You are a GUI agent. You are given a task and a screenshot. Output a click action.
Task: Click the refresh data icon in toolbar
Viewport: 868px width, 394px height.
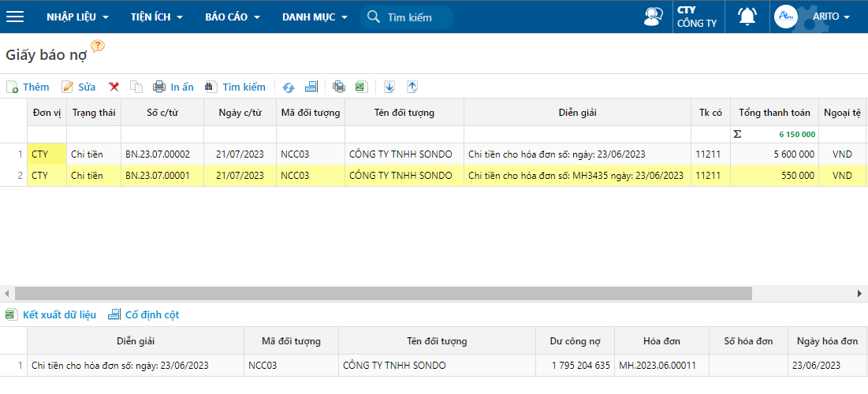click(289, 87)
